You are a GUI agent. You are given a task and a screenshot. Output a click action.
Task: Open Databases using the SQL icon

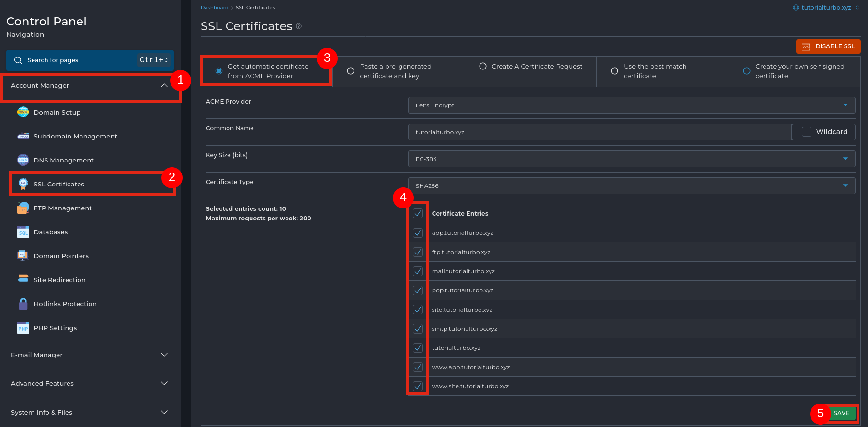(x=23, y=232)
